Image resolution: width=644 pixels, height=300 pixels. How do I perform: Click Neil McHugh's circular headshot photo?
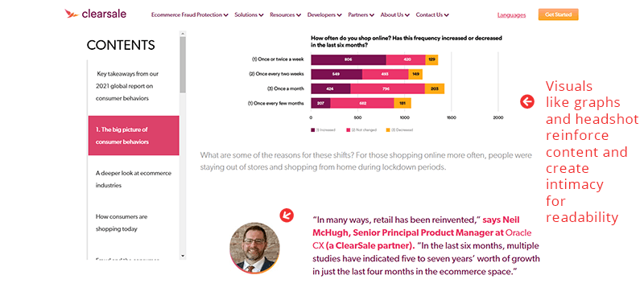[x=254, y=248]
